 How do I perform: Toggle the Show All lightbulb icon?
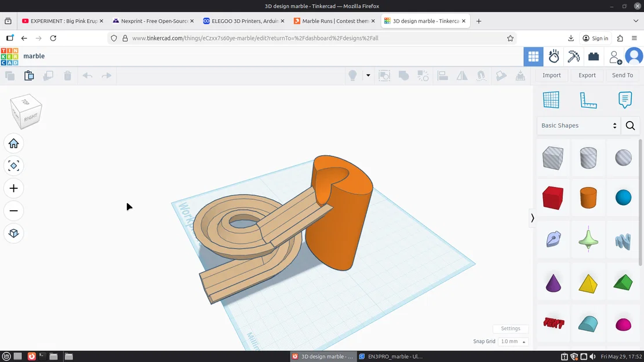(352, 75)
